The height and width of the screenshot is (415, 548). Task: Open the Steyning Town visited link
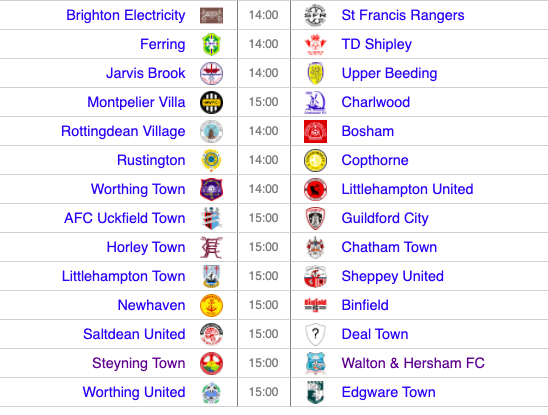[x=139, y=363]
